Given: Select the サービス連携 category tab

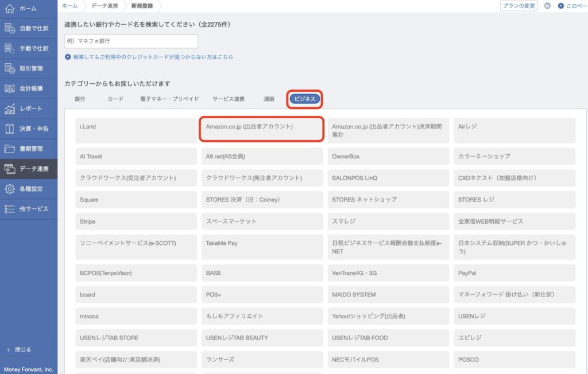Looking at the screenshot, I should click(x=229, y=99).
